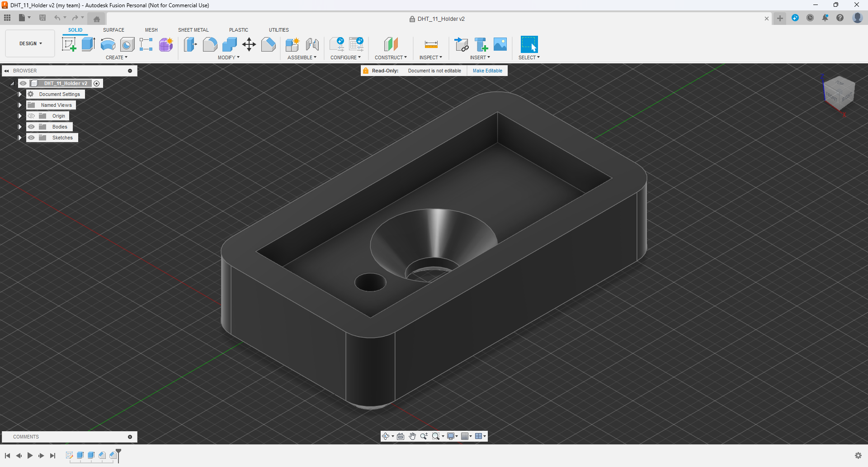
Task: Expand the Sketches folder node
Action: [x=19, y=138]
